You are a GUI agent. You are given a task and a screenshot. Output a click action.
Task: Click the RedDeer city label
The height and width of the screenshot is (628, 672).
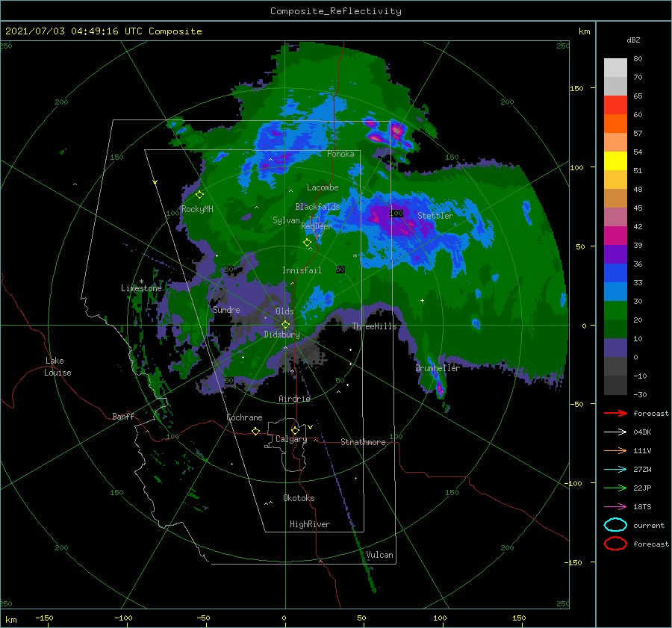317,226
